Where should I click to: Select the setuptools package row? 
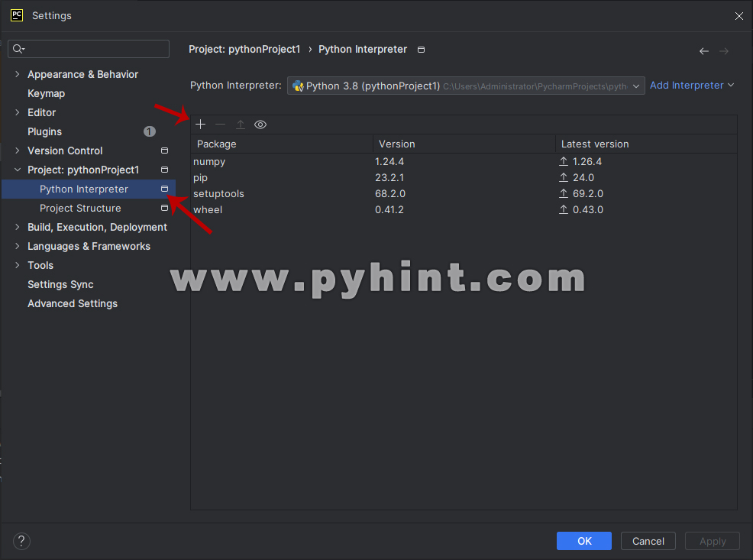[464, 193]
